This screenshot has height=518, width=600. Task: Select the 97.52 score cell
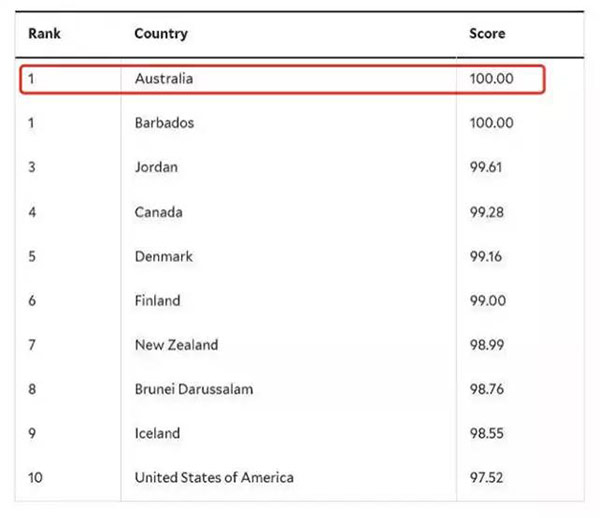pos(486,478)
